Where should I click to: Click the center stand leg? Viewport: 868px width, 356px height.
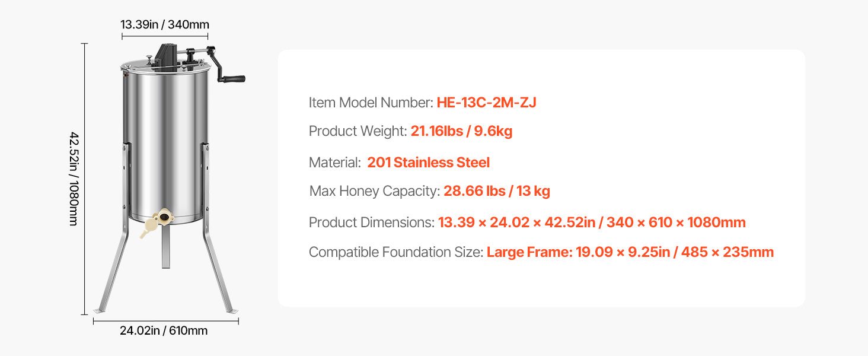pyautogui.click(x=166, y=246)
